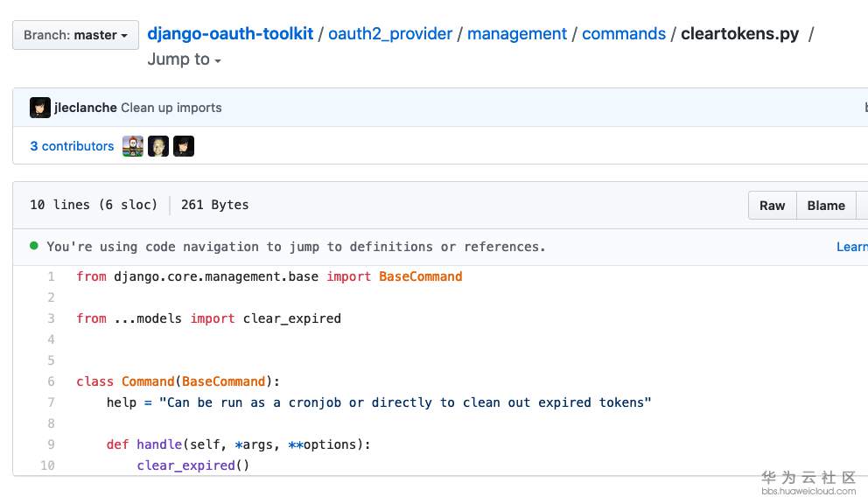Go to the oauth2_provider folder
Viewport: 868px width, 504px height.
(x=390, y=34)
